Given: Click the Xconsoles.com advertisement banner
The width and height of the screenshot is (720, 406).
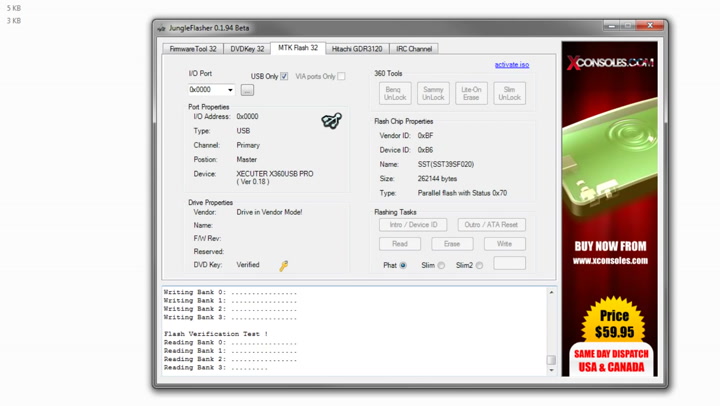Looking at the screenshot, I should (x=609, y=208).
